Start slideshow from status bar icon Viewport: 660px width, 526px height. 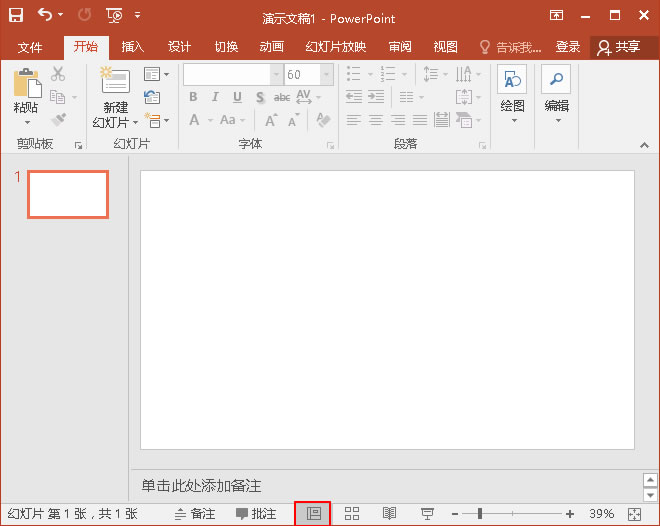[427, 513]
